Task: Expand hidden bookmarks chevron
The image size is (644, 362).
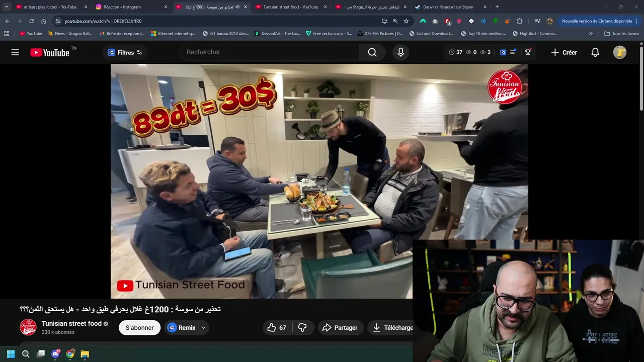Action: coord(591,34)
